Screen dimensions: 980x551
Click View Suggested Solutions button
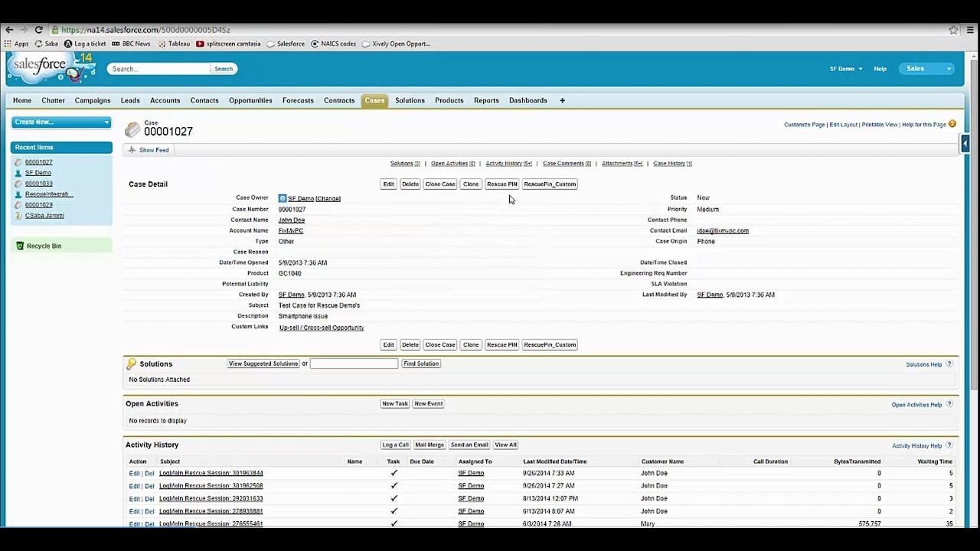[x=263, y=364]
